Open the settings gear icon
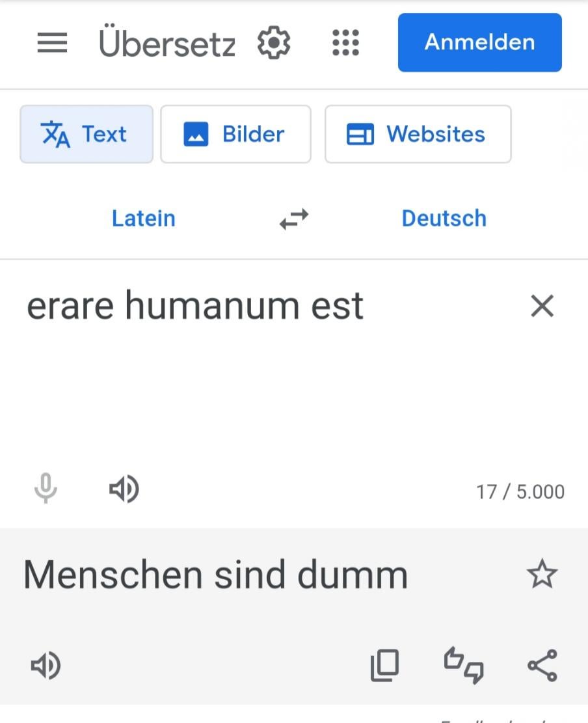This screenshot has width=588, height=723. coord(274,43)
